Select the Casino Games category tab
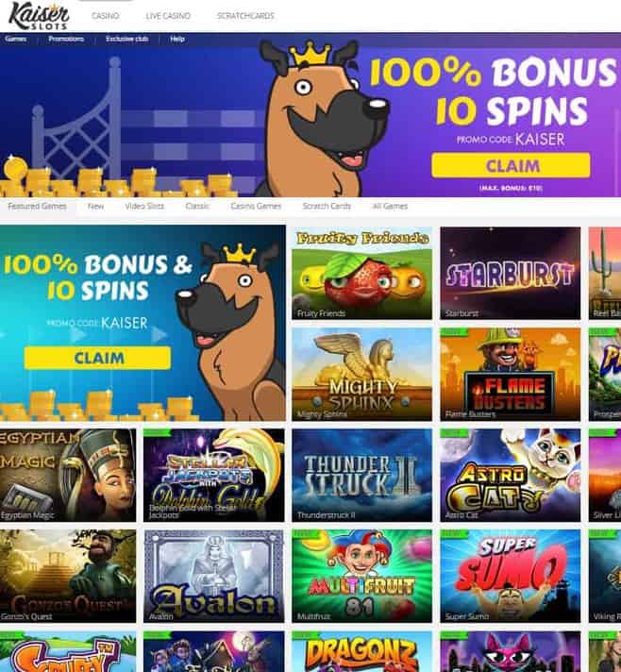This screenshot has height=672, width=621. pyautogui.click(x=256, y=206)
